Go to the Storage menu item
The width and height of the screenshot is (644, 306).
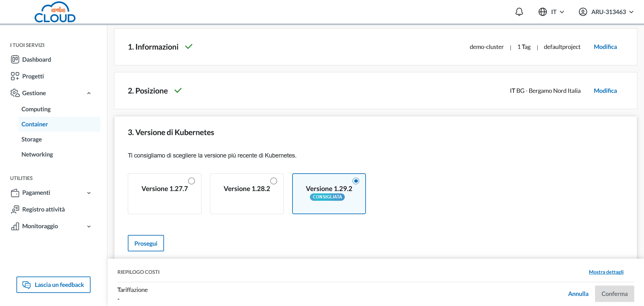(32, 139)
